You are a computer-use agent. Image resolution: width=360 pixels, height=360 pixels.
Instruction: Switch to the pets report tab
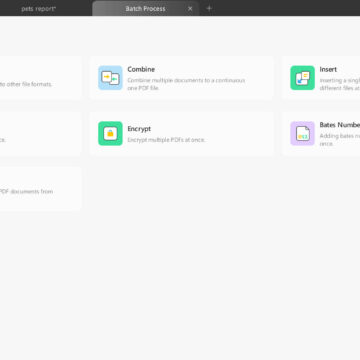[x=39, y=9]
